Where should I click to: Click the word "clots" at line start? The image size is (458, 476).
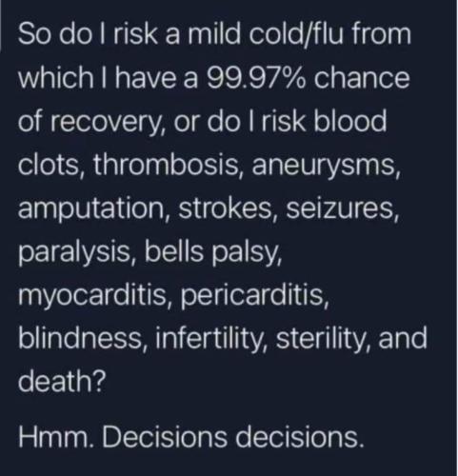pyautogui.click(x=48, y=165)
